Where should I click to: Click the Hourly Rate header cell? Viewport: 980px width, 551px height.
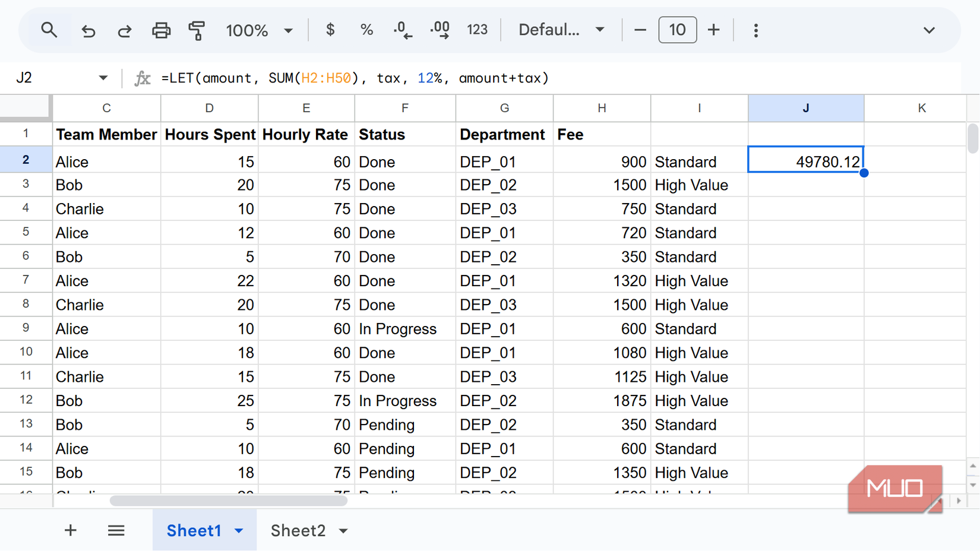pyautogui.click(x=306, y=135)
